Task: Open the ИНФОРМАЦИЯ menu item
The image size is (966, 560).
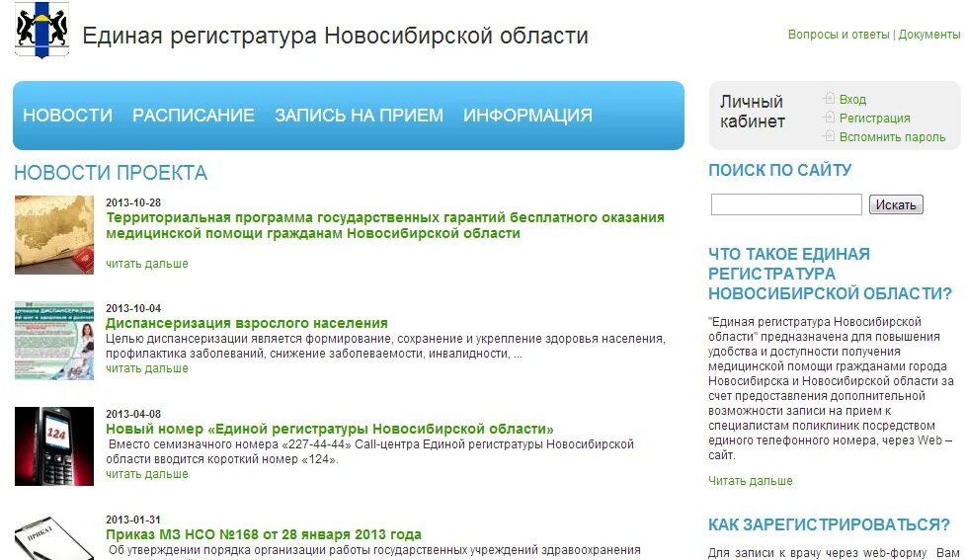Action: [527, 116]
